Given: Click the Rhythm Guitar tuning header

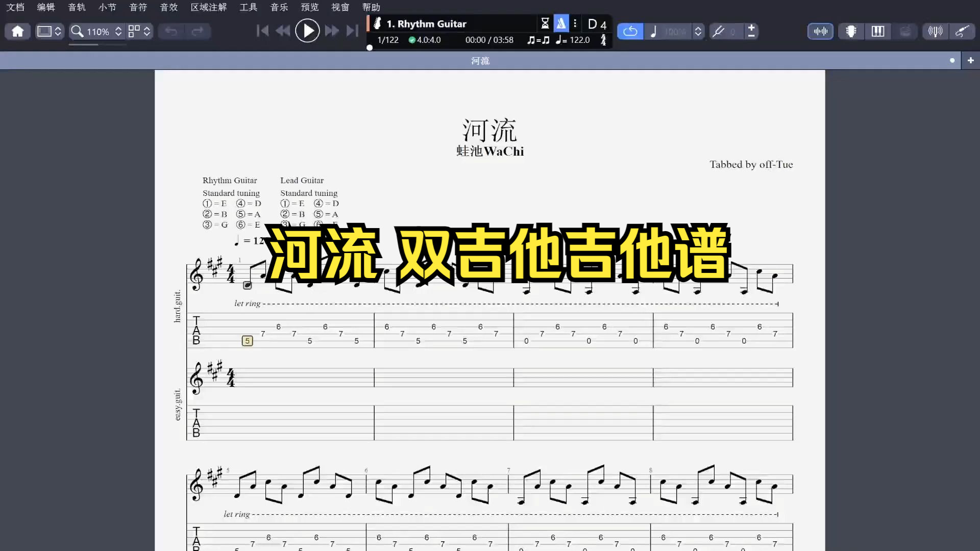Looking at the screenshot, I should pos(230,181).
